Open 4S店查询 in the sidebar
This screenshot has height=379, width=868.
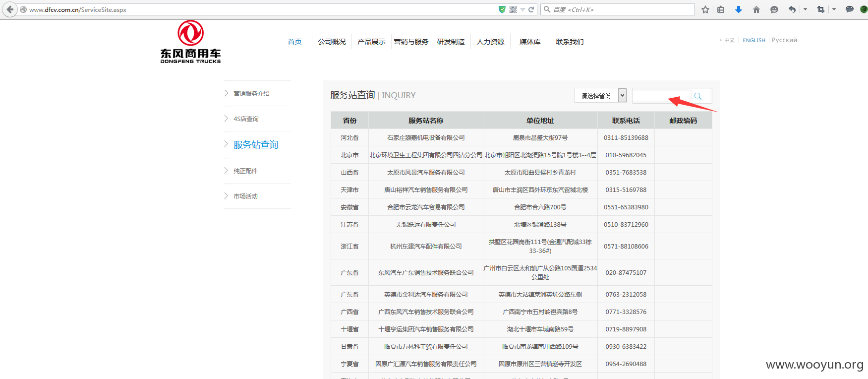click(246, 119)
